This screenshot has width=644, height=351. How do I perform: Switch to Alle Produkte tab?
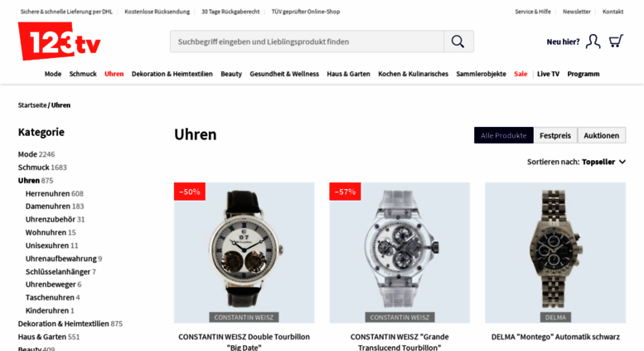[504, 135]
